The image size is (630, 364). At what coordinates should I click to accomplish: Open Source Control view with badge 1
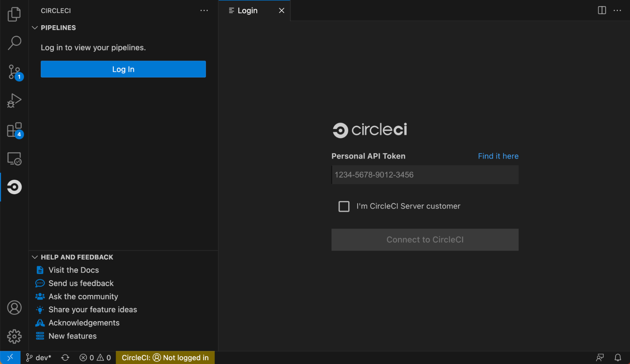pyautogui.click(x=15, y=72)
